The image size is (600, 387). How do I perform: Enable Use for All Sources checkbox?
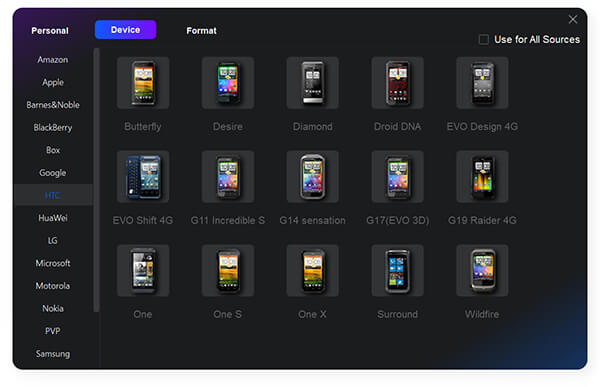[x=484, y=39]
